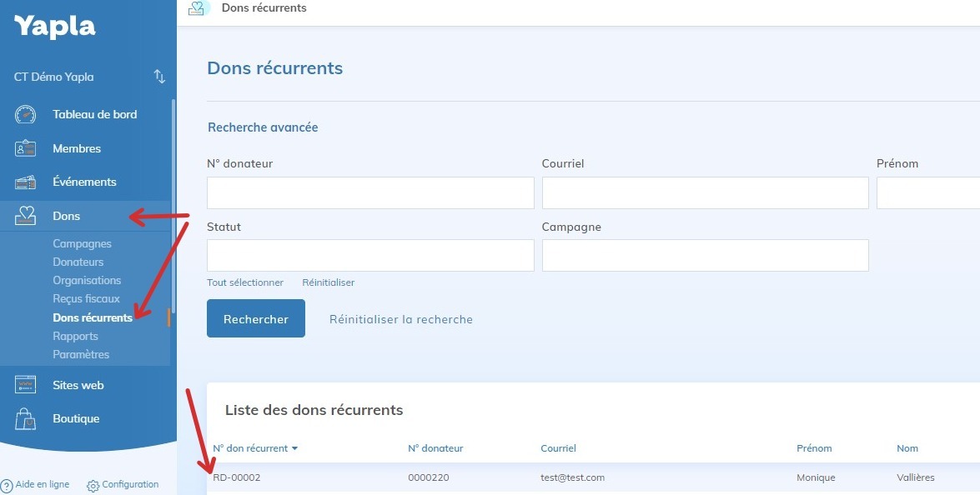Click Réinitialiser la recherche link
This screenshot has width=980, height=495.
tap(400, 319)
